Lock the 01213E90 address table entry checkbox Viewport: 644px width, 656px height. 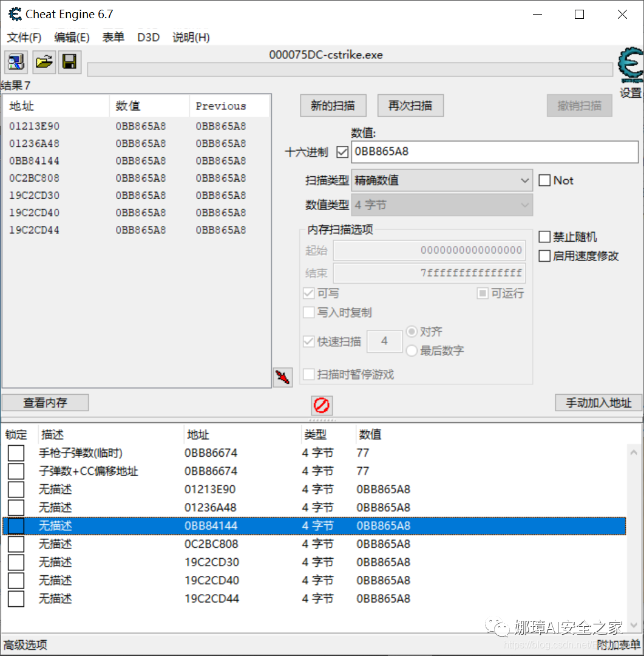(16, 490)
